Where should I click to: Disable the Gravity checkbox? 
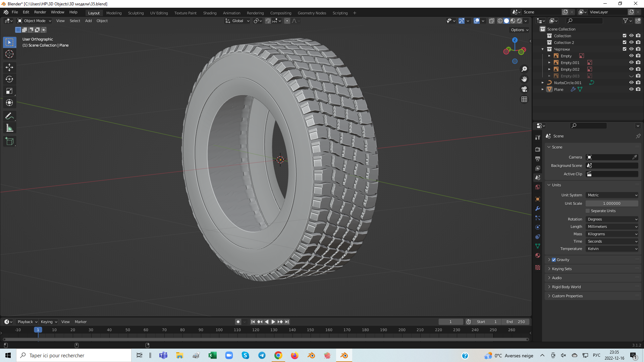point(554,260)
